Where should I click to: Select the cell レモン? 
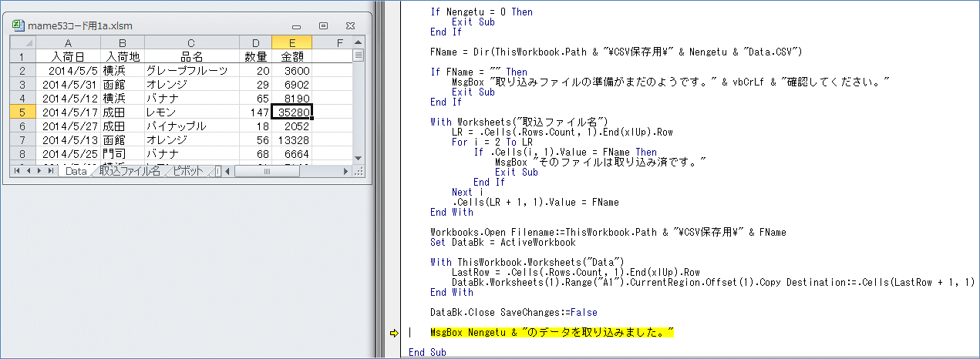[x=191, y=112]
